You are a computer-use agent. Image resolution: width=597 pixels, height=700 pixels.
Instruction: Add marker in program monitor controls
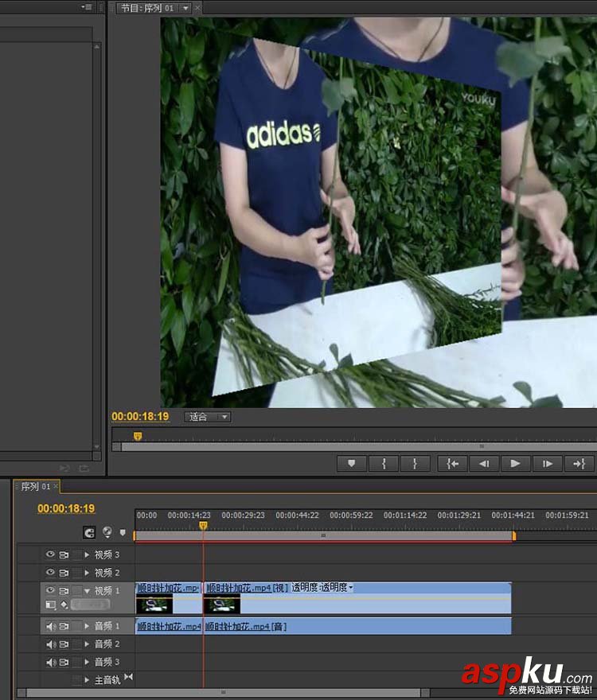[352, 464]
